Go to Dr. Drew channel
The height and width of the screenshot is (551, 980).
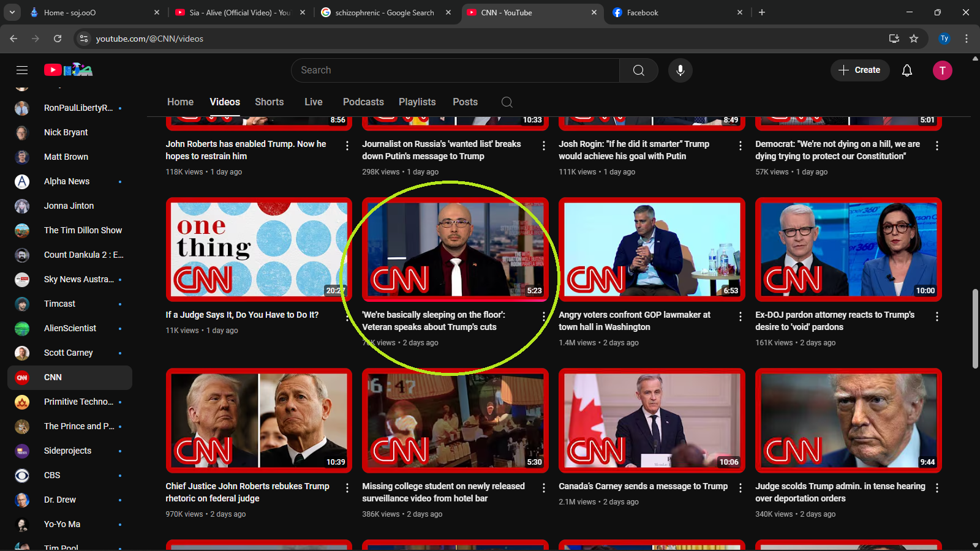[70, 500]
